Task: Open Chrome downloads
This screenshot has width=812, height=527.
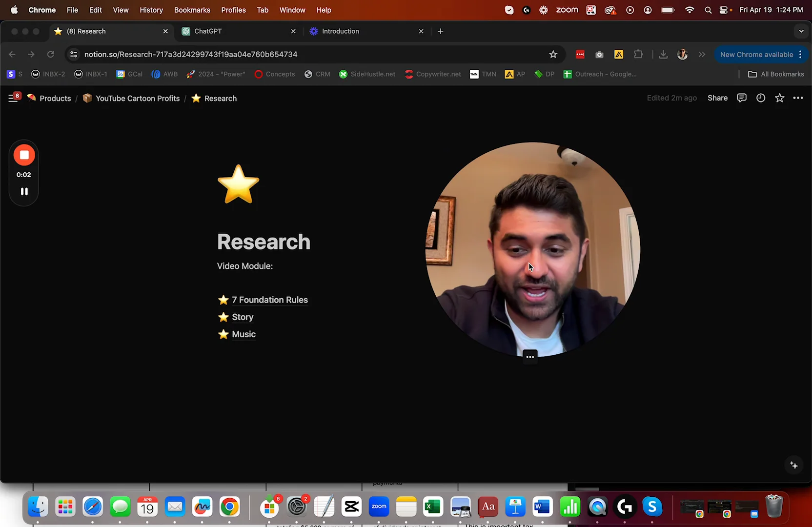Action: 663,55
